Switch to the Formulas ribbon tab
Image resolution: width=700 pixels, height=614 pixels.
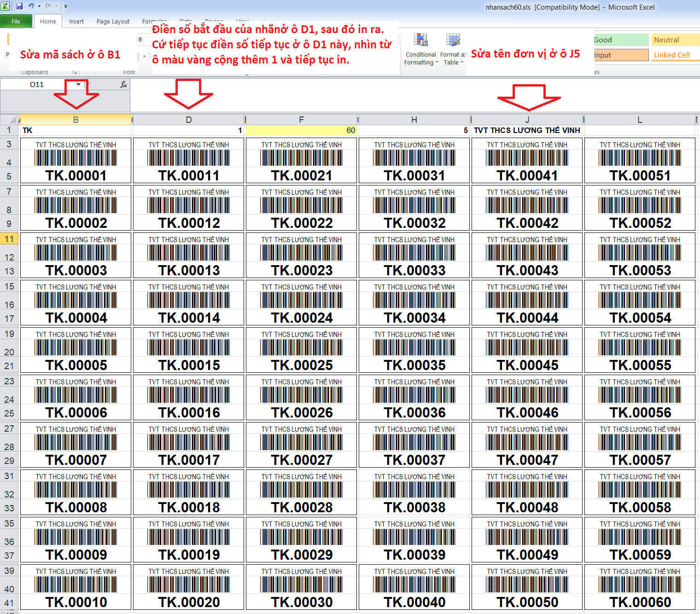[x=154, y=21]
